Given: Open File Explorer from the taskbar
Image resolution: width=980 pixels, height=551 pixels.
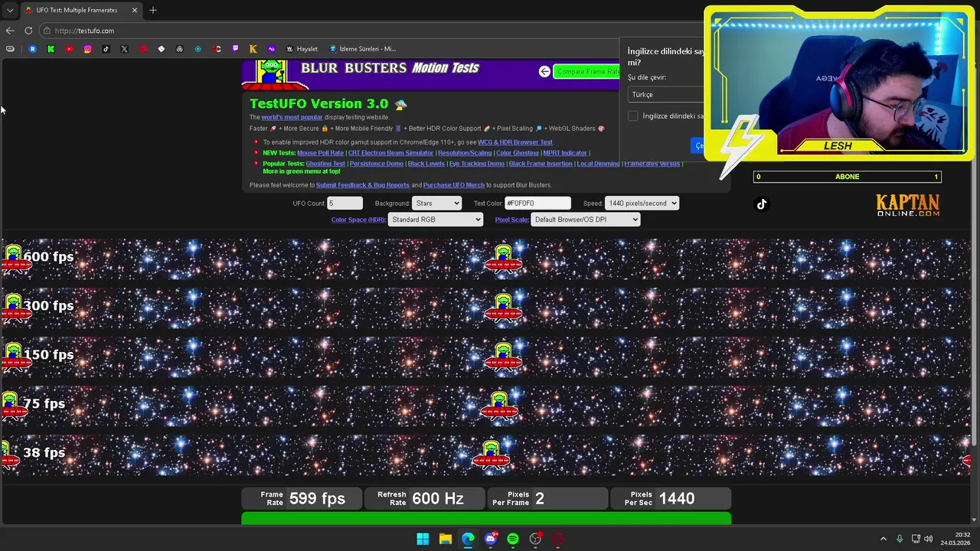Looking at the screenshot, I should 445,539.
